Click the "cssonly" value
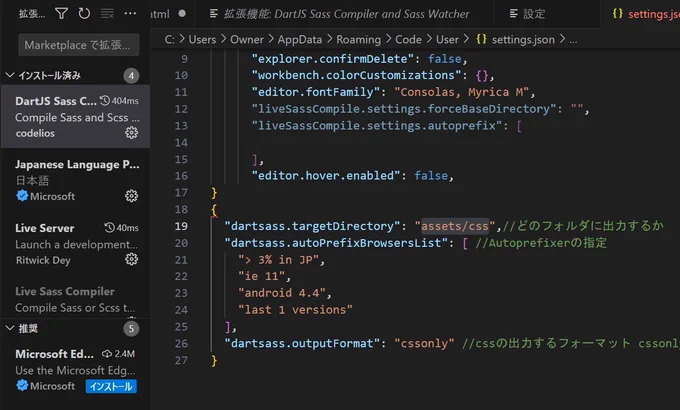The image size is (680, 410). [425, 343]
